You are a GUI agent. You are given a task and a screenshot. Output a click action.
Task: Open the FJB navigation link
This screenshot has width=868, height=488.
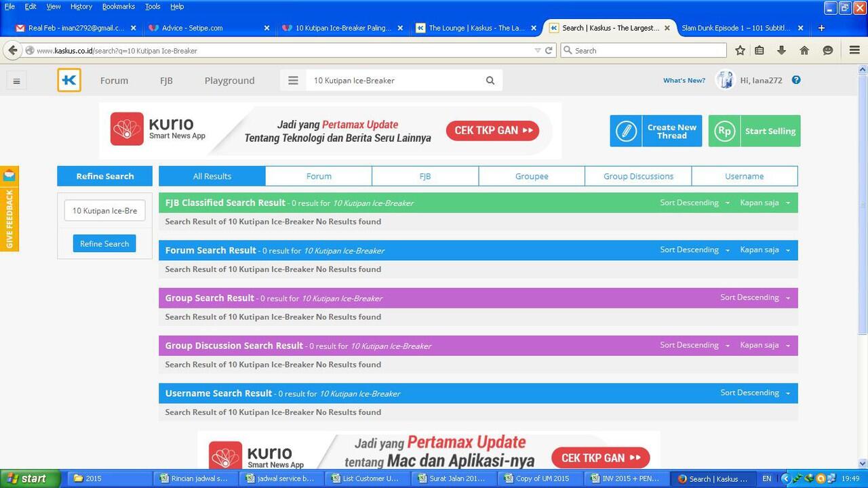(166, 80)
